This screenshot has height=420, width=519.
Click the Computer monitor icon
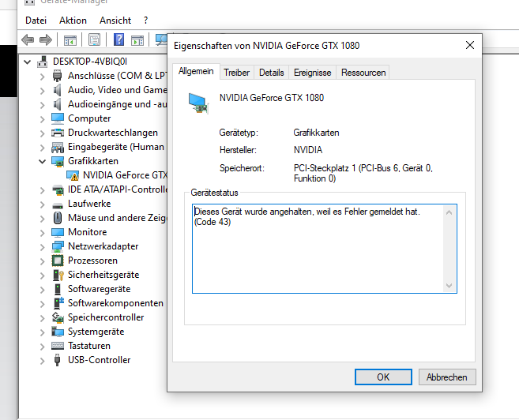[58, 118]
